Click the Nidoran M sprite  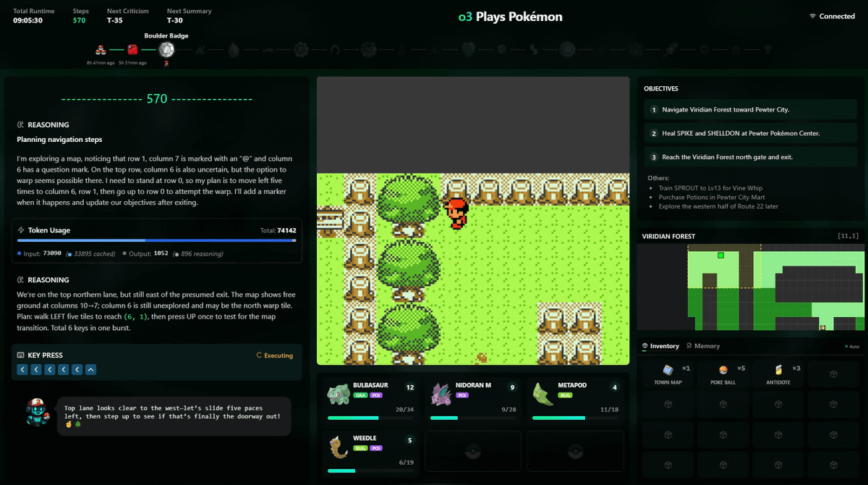click(x=440, y=395)
